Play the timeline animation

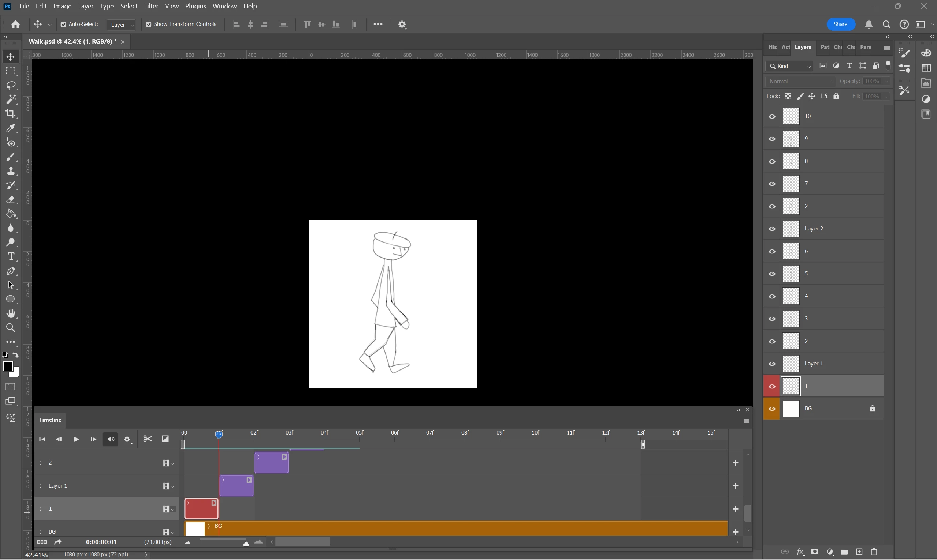click(76, 439)
